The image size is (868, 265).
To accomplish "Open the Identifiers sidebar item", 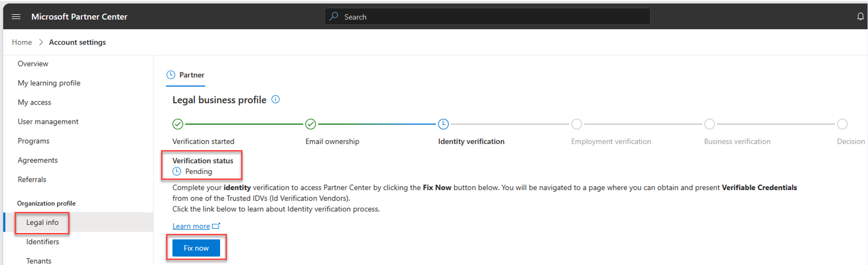I will [x=43, y=242].
